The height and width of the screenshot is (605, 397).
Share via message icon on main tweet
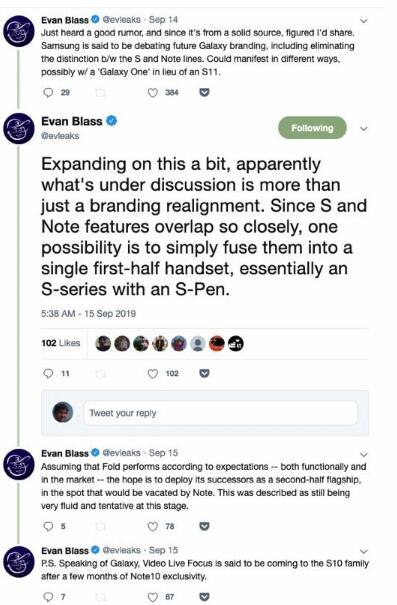click(x=204, y=373)
